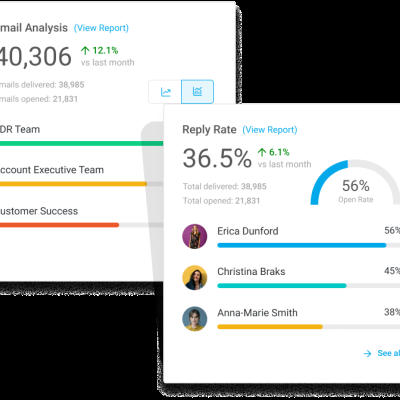Click the arrow icon beside See all
This screenshot has width=400, height=400.
point(367,353)
